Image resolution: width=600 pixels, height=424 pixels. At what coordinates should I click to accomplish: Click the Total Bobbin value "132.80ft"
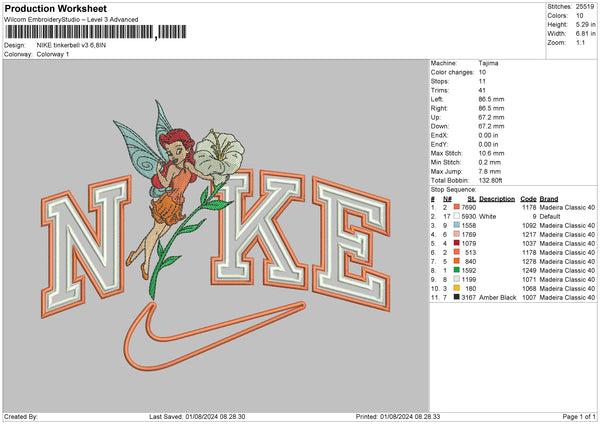point(491,180)
